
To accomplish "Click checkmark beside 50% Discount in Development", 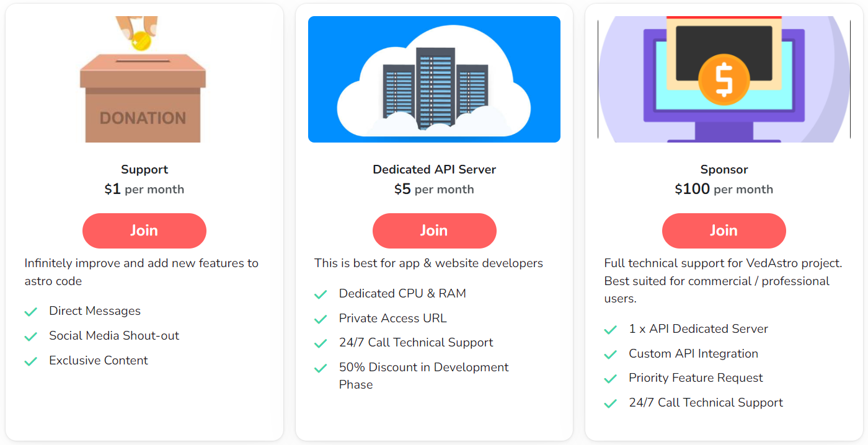I will (x=321, y=368).
